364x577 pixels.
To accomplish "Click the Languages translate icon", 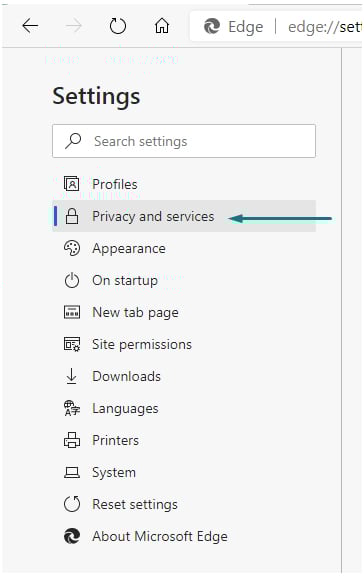I will tap(72, 408).
